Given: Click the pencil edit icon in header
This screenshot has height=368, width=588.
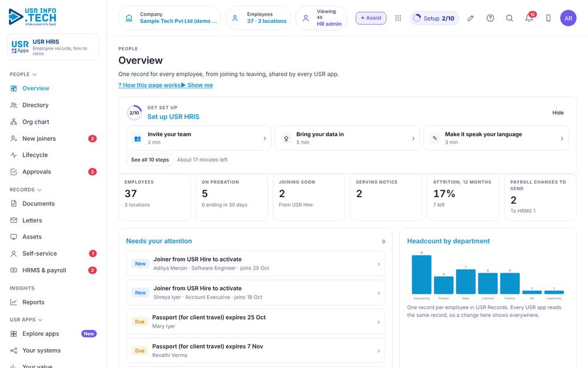Looking at the screenshot, I should [x=470, y=18].
